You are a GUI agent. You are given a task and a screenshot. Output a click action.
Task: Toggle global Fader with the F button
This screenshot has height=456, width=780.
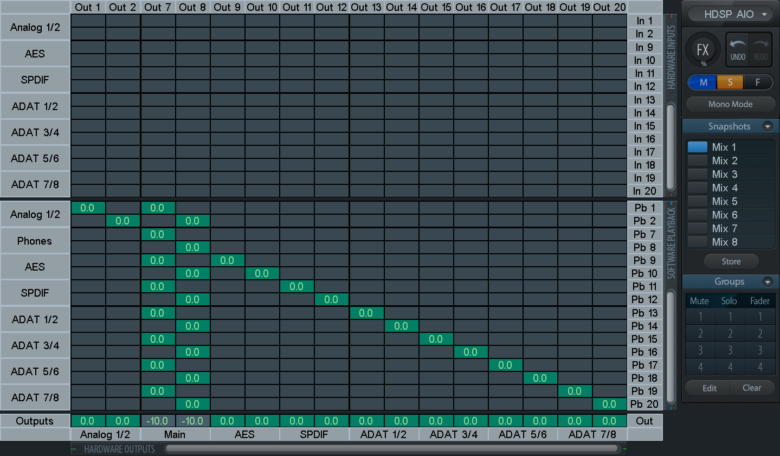point(758,82)
